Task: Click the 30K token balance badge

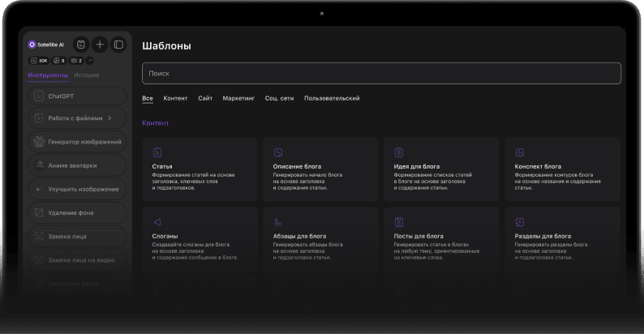Action: coord(38,61)
